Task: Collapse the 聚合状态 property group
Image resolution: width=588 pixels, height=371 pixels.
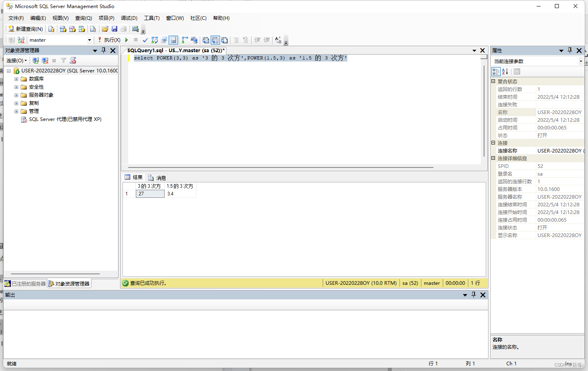Action: [493, 81]
